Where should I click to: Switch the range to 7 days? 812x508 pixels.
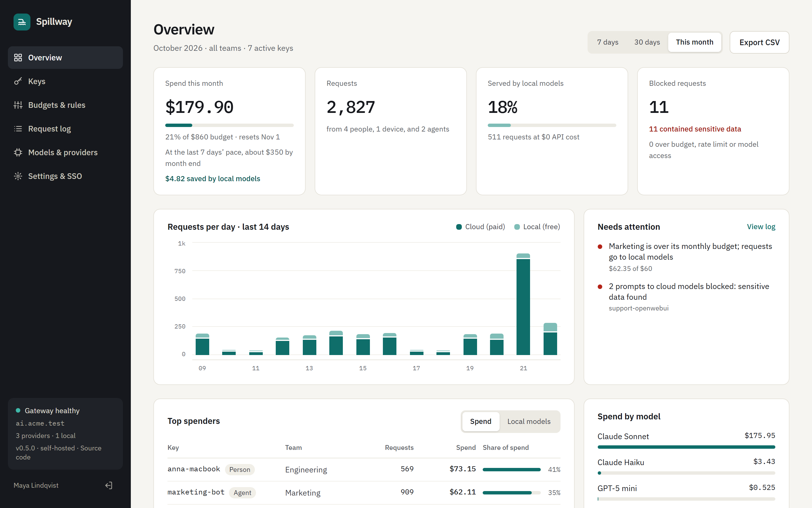(608, 42)
